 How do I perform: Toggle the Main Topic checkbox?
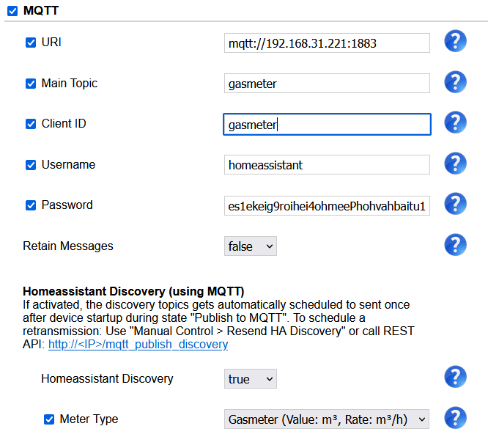point(31,84)
